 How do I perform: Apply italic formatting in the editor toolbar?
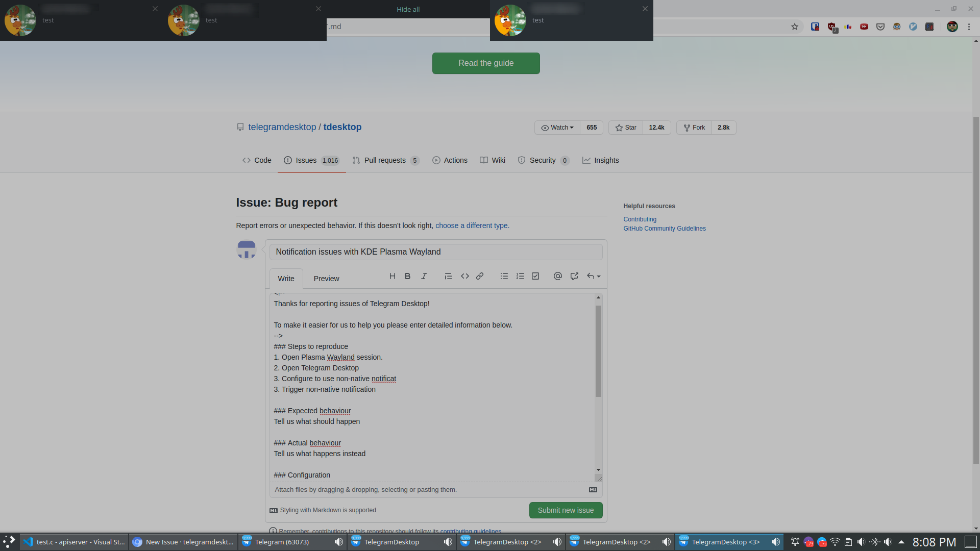[424, 276]
